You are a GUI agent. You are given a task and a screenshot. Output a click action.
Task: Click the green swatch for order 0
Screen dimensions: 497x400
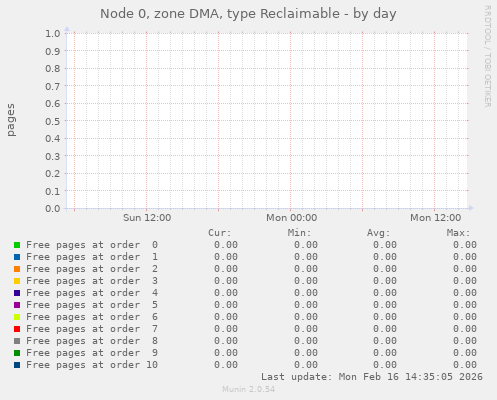click(x=17, y=245)
